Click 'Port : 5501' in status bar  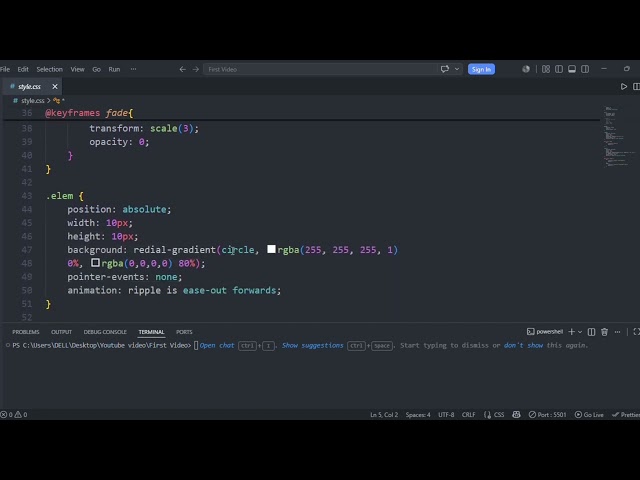[547, 415]
